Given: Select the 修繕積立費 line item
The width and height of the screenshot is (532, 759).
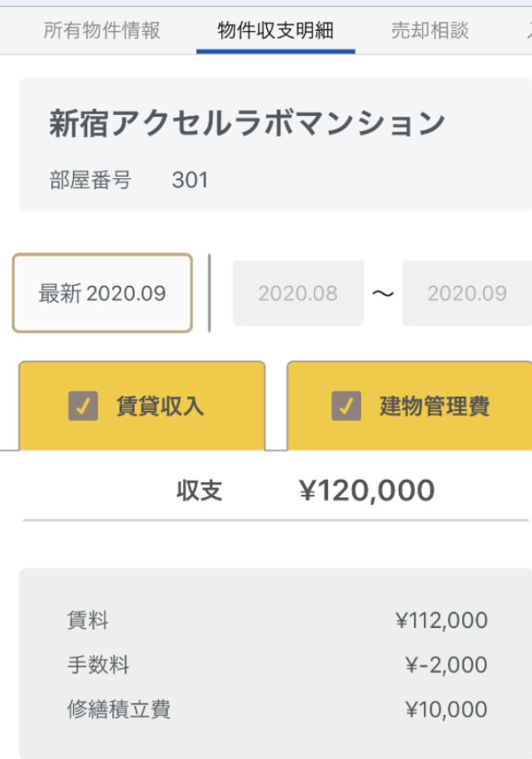Looking at the screenshot, I should [x=119, y=709].
